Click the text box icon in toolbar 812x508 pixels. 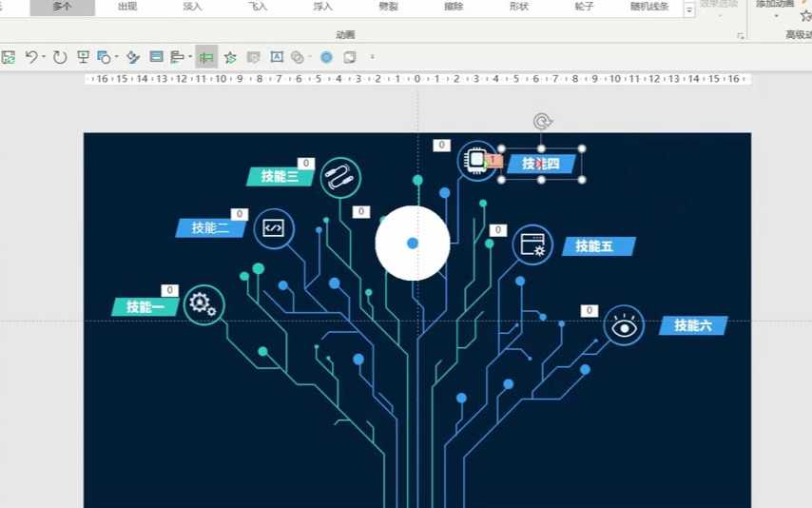pyautogui.click(x=277, y=57)
